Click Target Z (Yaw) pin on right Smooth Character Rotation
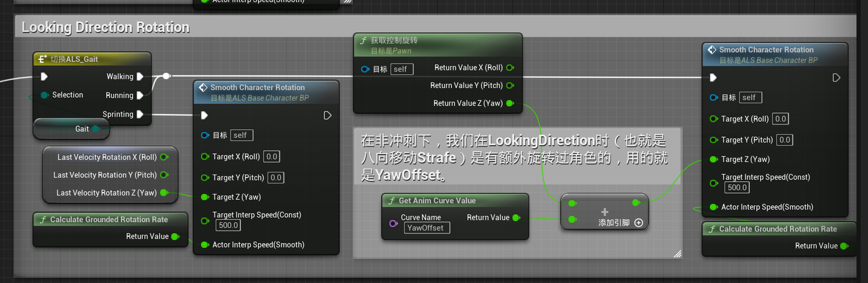 coord(714,159)
